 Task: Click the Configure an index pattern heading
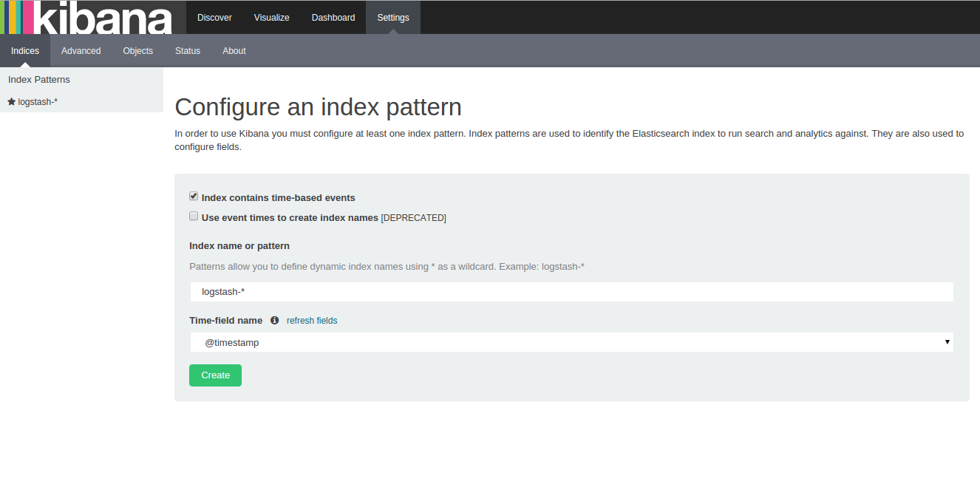point(318,107)
